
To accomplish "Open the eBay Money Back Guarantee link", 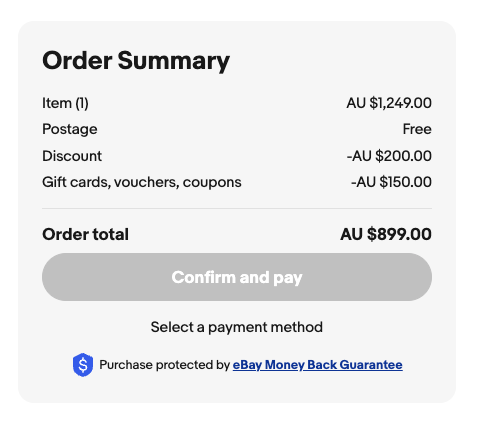I will coord(317,365).
